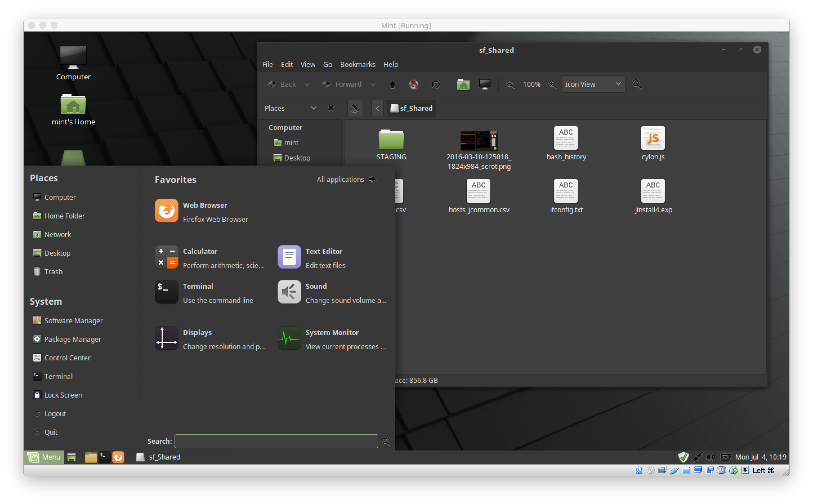Open Text Editor from Favorites
The width and height of the screenshot is (813, 504).
pyautogui.click(x=312, y=257)
